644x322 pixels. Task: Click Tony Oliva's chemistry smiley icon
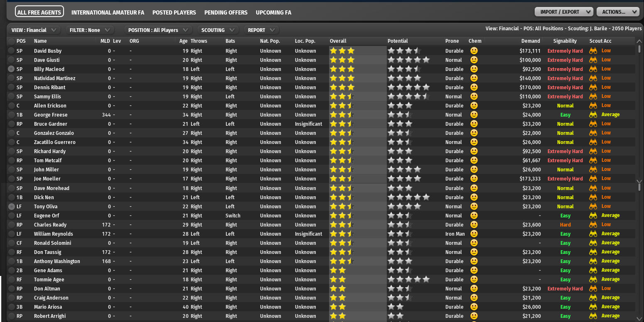pos(474,206)
